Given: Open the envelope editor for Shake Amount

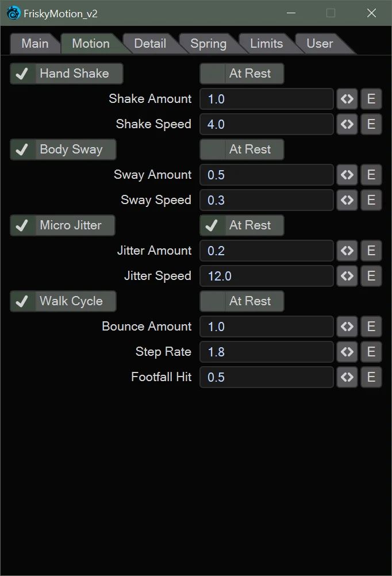Looking at the screenshot, I should [371, 99].
